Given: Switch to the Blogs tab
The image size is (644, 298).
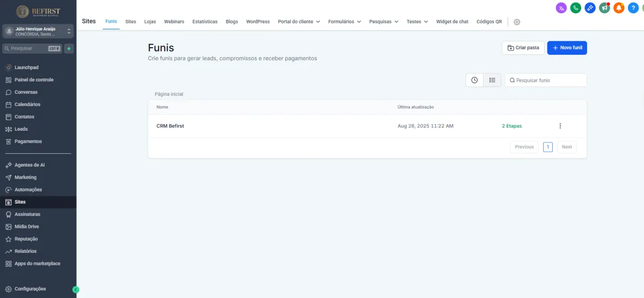Looking at the screenshot, I should (232, 21).
